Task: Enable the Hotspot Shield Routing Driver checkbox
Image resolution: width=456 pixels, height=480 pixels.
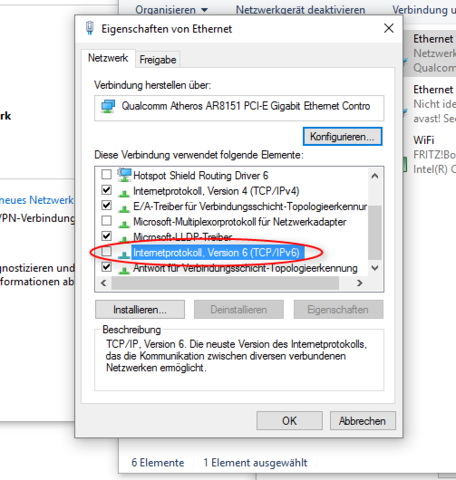Action: click(106, 174)
